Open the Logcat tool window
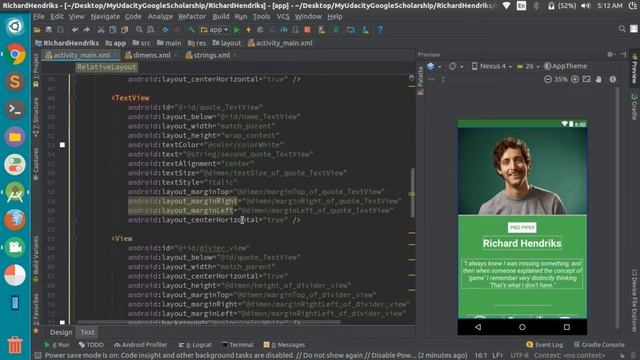Image resolution: width=640 pixels, height=360 pixels. [195, 345]
